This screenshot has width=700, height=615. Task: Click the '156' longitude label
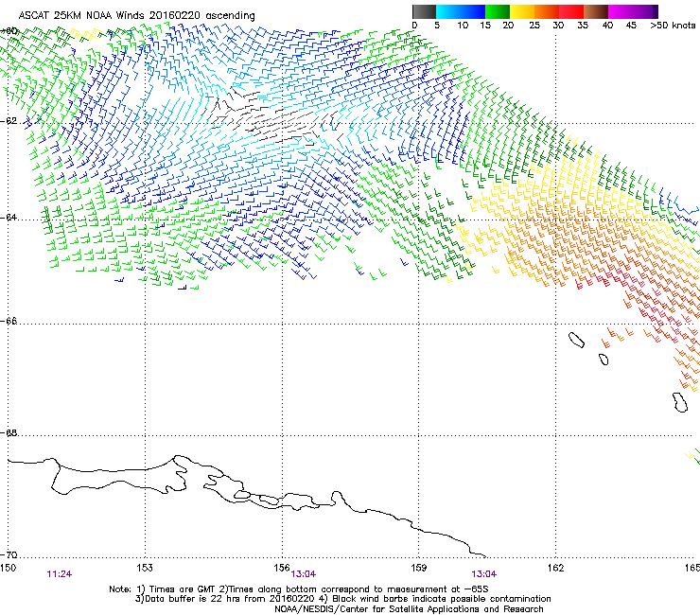(x=282, y=568)
